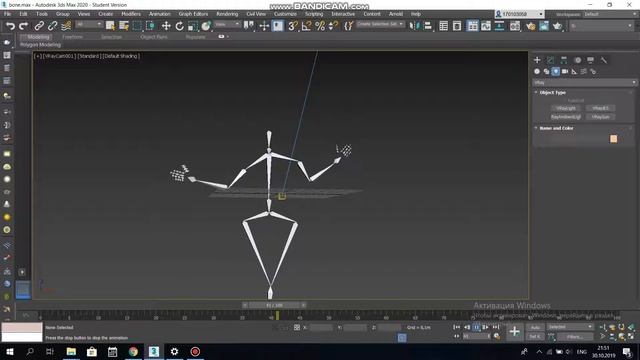This screenshot has height=360, width=640.
Task: Open the Graph Editors menu
Action: pos(193,14)
